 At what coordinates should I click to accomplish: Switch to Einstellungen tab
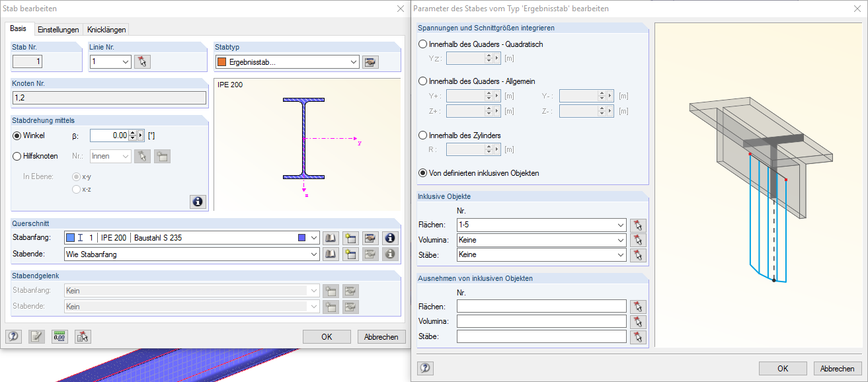click(x=58, y=30)
